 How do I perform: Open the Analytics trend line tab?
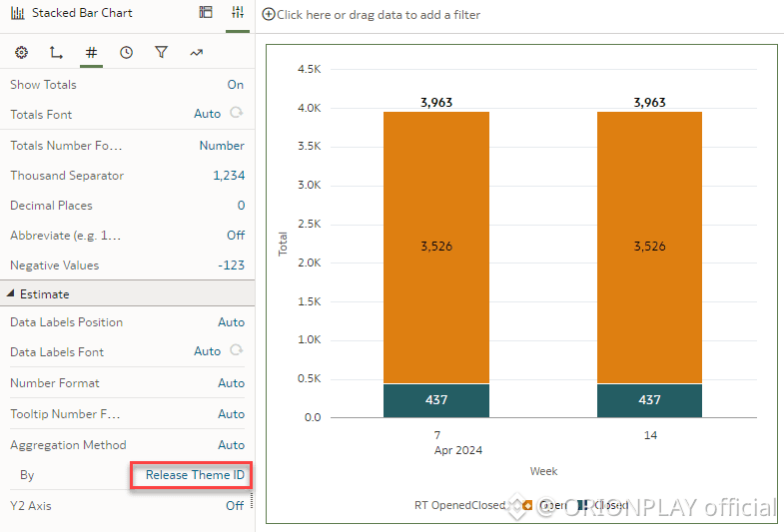tap(196, 53)
